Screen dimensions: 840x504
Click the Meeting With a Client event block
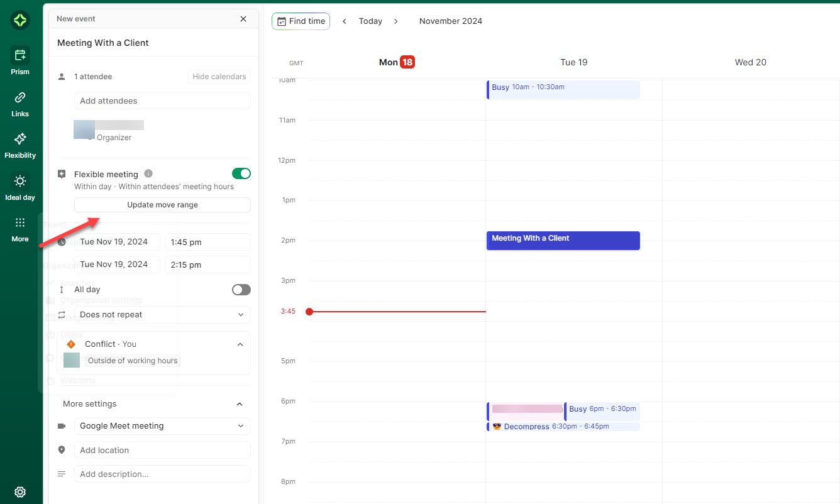pyautogui.click(x=563, y=240)
